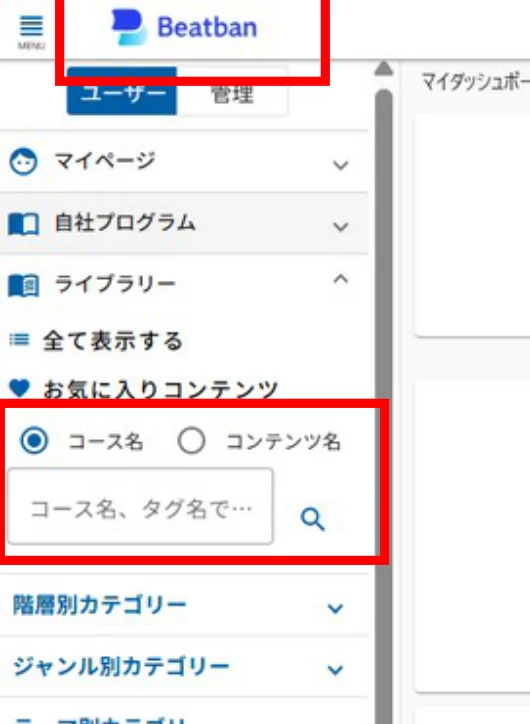Click the course name search input field

click(x=140, y=507)
